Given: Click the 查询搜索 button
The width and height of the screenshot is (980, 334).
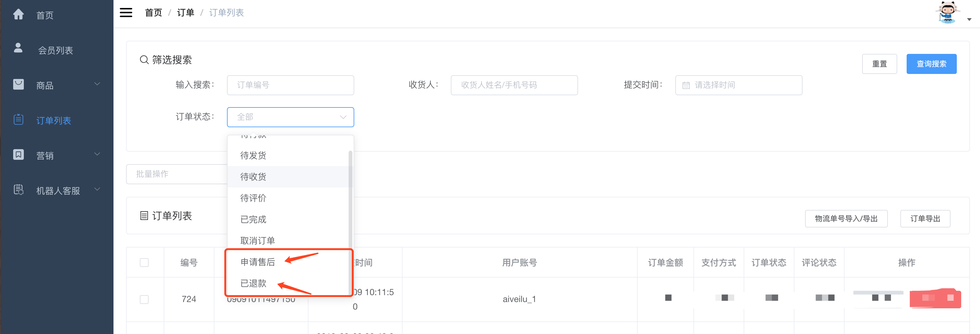Looking at the screenshot, I should [x=931, y=64].
